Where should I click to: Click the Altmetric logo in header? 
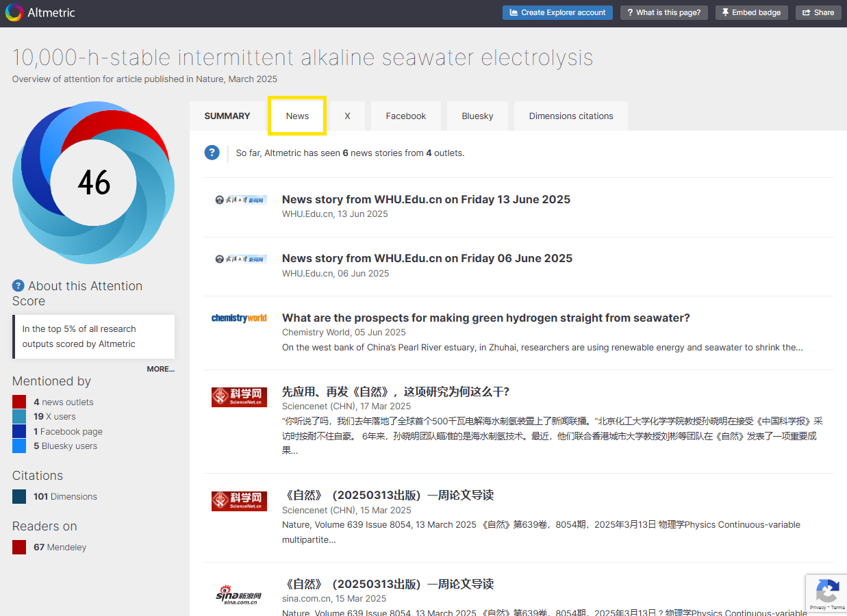click(x=40, y=12)
